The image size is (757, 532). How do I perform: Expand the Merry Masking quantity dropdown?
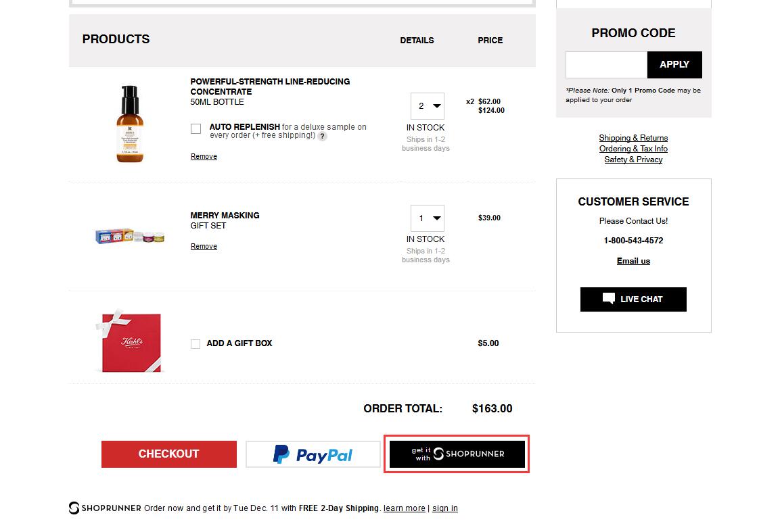428,218
